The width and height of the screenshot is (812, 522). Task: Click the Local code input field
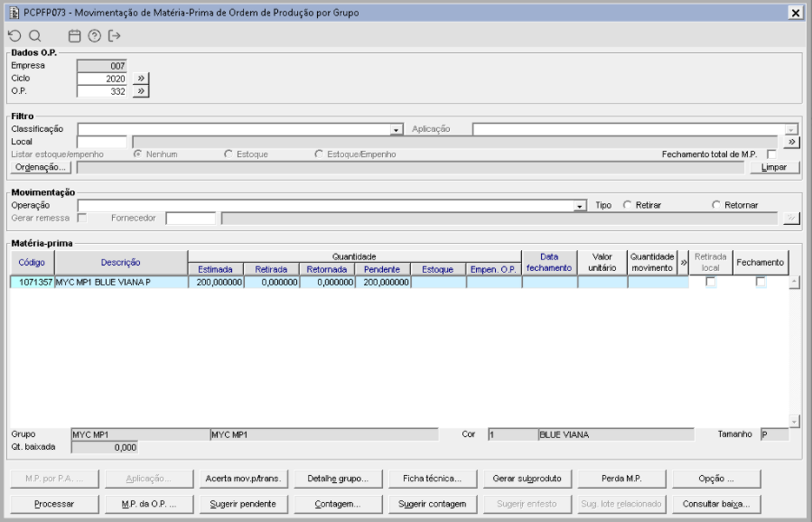click(102, 142)
